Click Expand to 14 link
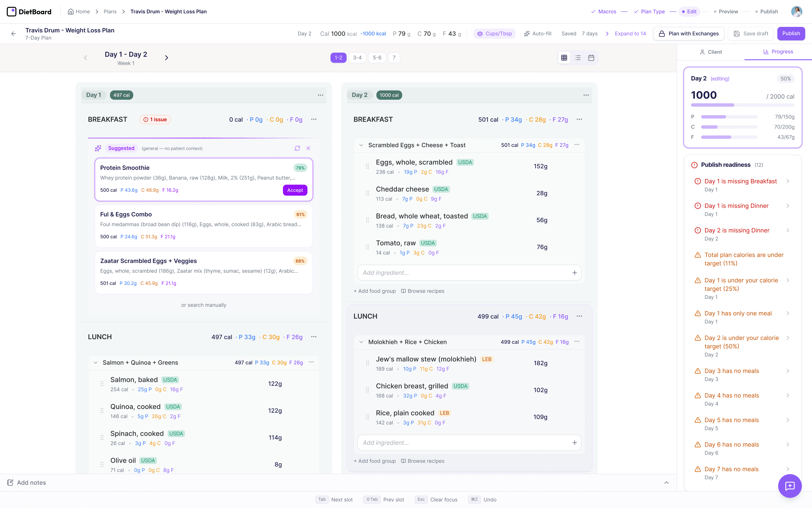The height and width of the screenshot is (508, 812). (x=630, y=34)
